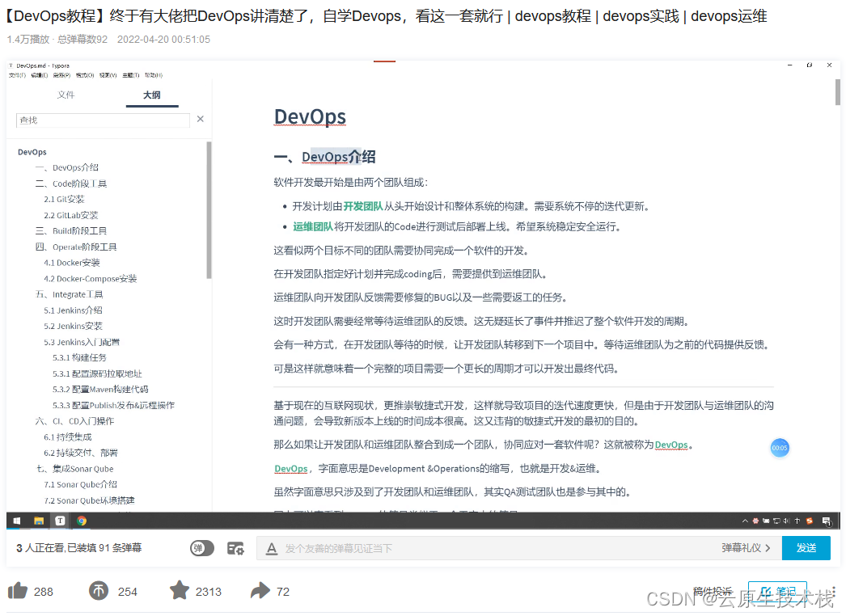Open 段落(P) menu in Typora

[x=61, y=75]
